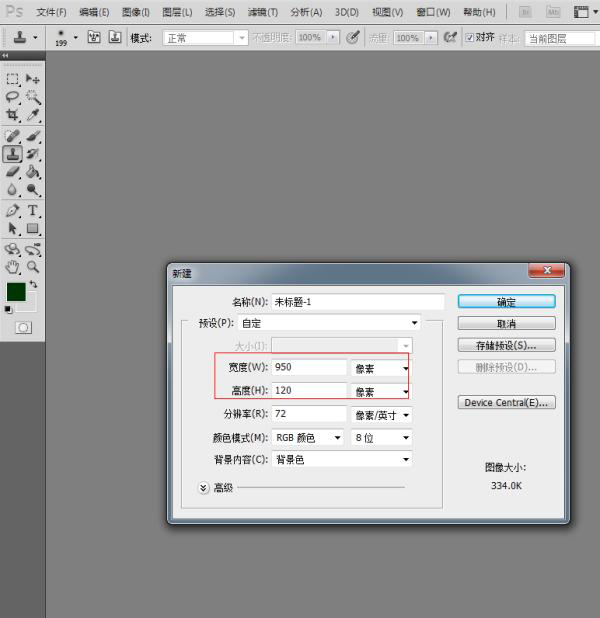Select the History Brush tool
This screenshot has height=618, width=600.
(33, 154)
